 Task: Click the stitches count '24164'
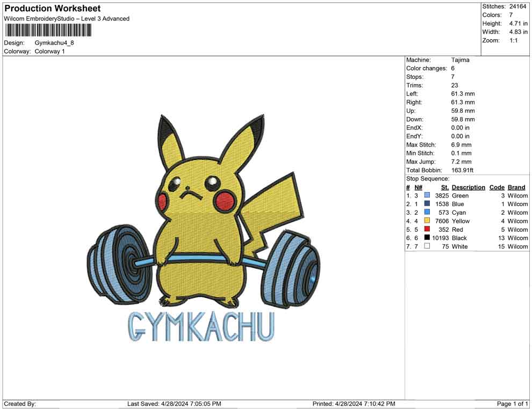click(517, 6)
